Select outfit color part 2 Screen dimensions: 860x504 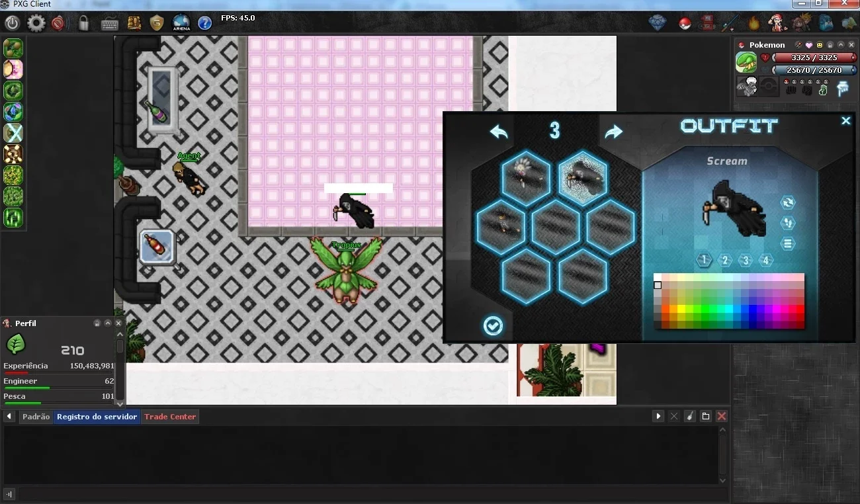(x=725, y=260)
